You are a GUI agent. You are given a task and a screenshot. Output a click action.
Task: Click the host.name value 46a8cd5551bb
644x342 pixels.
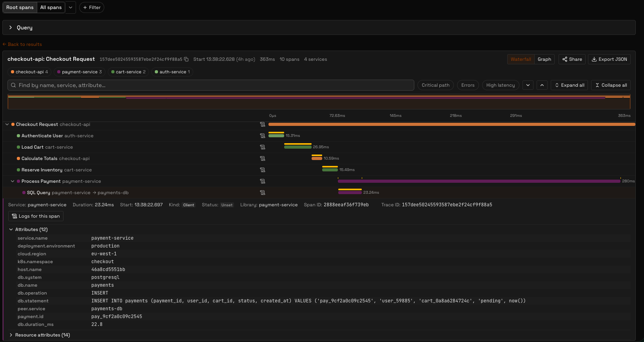108,269
